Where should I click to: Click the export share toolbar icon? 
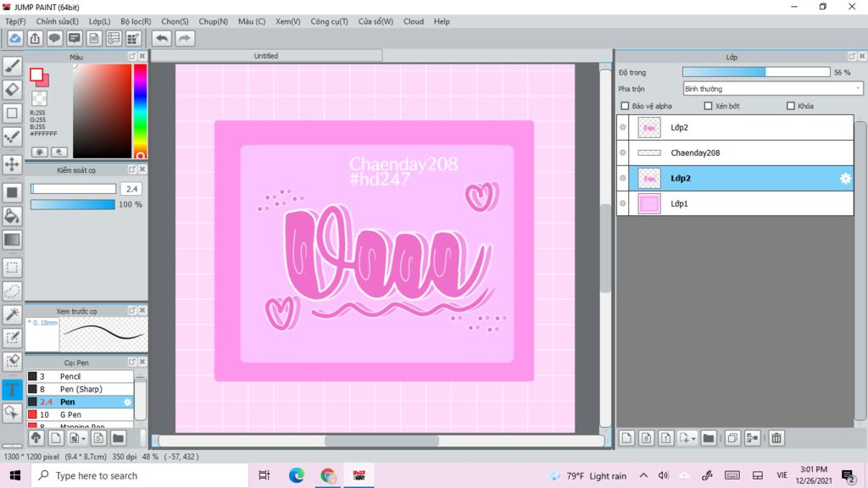click(35, 38)
